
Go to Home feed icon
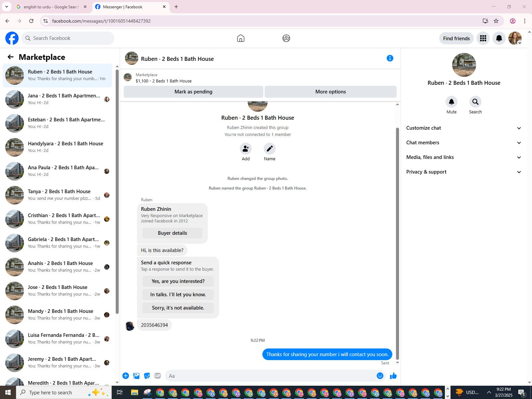click(241, 38)
